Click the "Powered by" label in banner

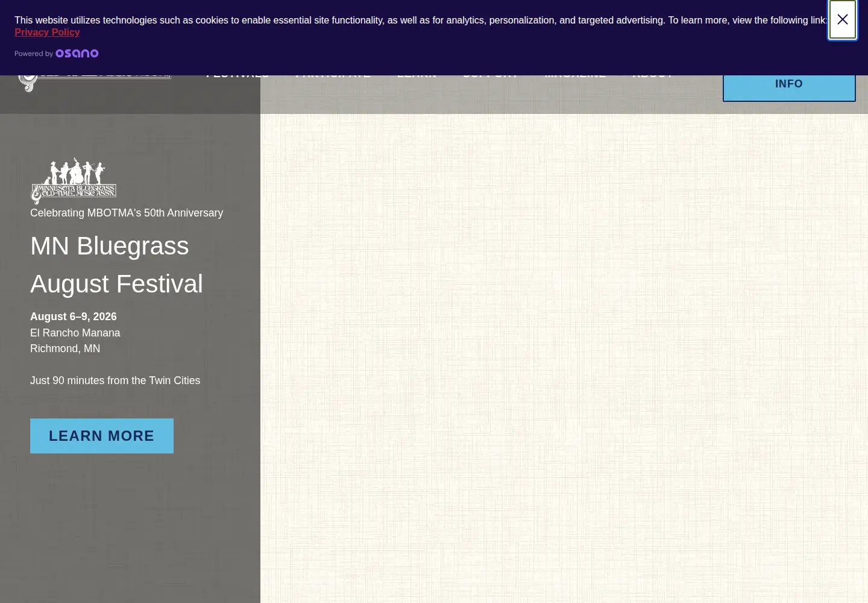[x=34, y=54]
